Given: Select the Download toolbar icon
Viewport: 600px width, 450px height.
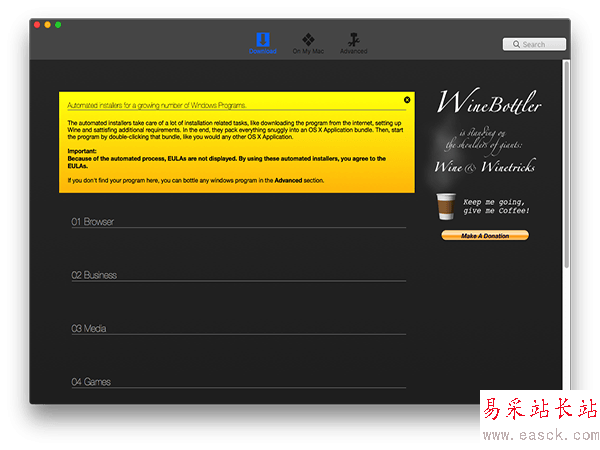Looking at the screenshot, I should tap(262, 43).
